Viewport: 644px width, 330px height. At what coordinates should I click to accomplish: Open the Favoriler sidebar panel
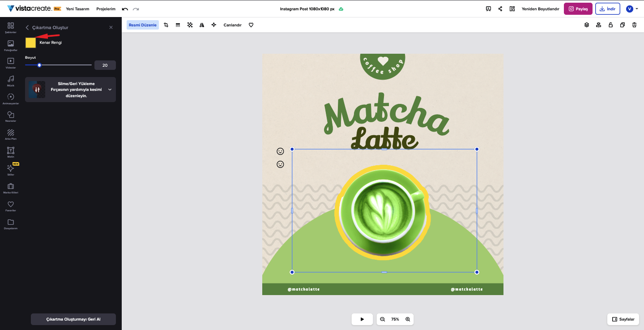click(11, 206)
